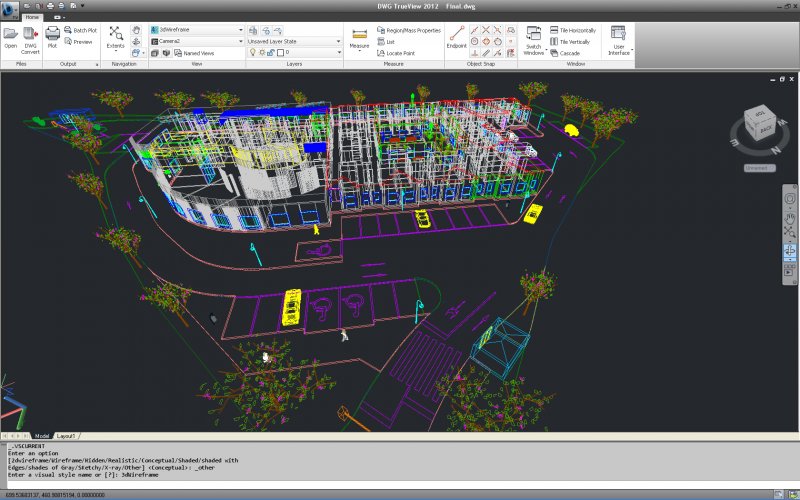800x500 pixels.
Task: Click the 2D wireframe view icon in View panel
Action: point(155,53)
